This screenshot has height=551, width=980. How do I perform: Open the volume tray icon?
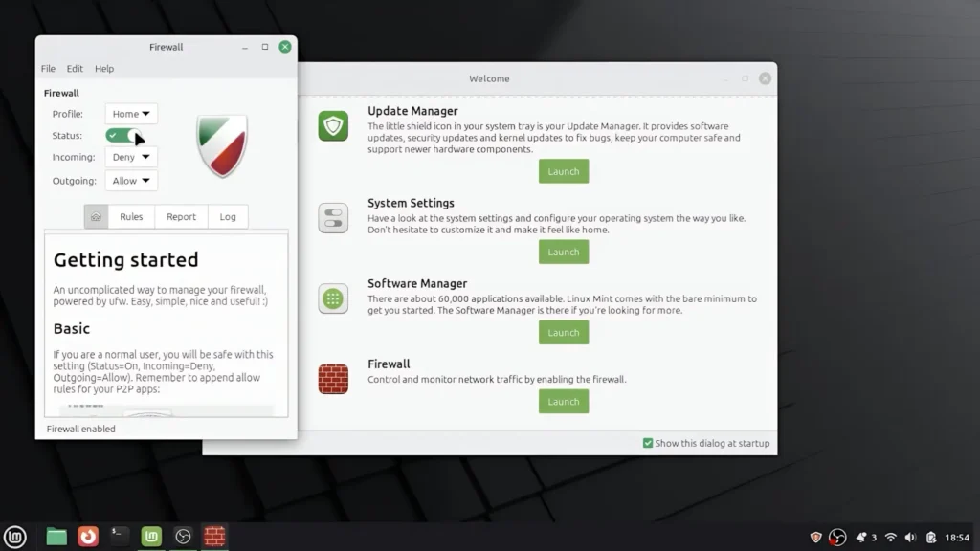[911, 538]
